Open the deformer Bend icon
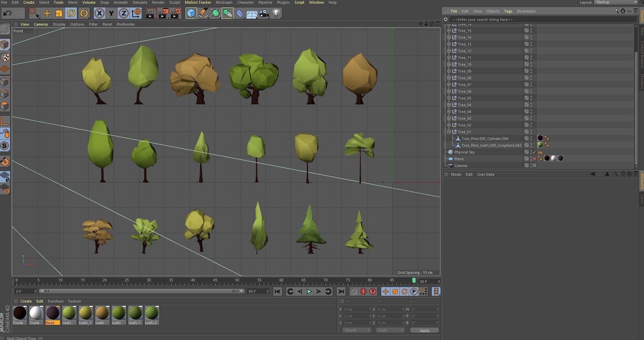 click(x=240, y=13)
